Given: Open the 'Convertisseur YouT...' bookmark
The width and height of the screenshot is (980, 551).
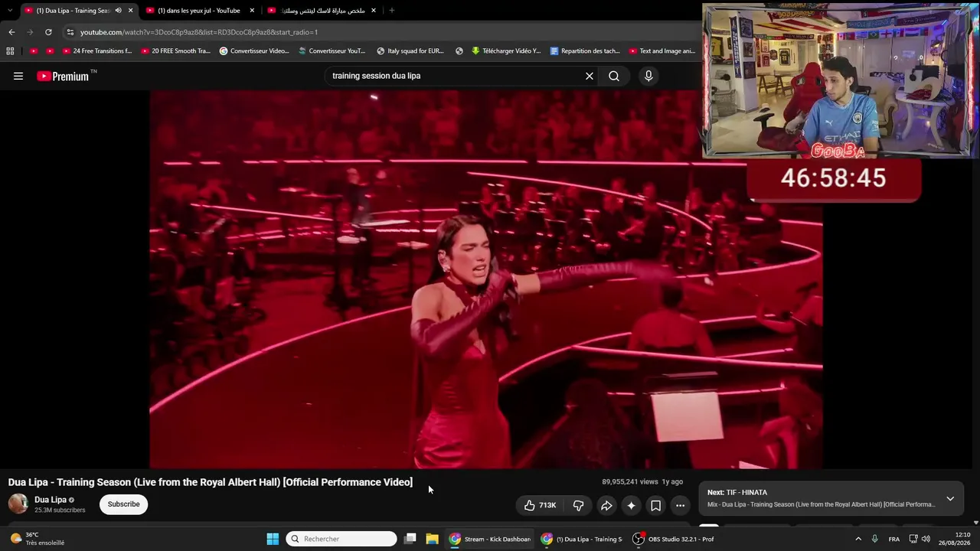Looking at the screenshot, I should pyautogui.click(x=332, y=51).
